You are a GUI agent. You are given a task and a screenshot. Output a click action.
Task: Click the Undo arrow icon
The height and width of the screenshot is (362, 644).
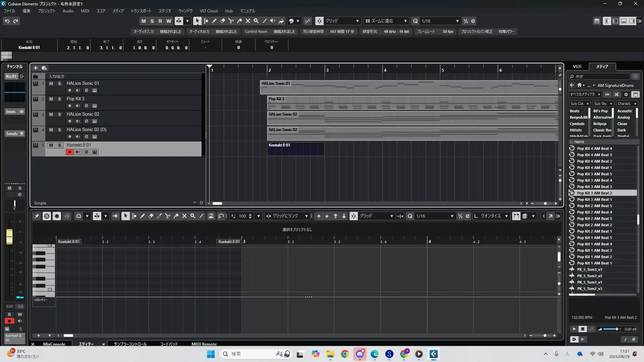point(7,21)
